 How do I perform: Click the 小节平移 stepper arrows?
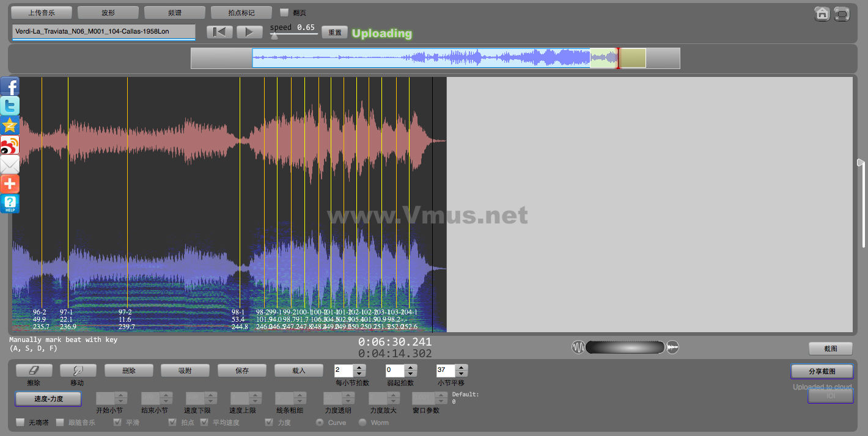click(462, 370)
